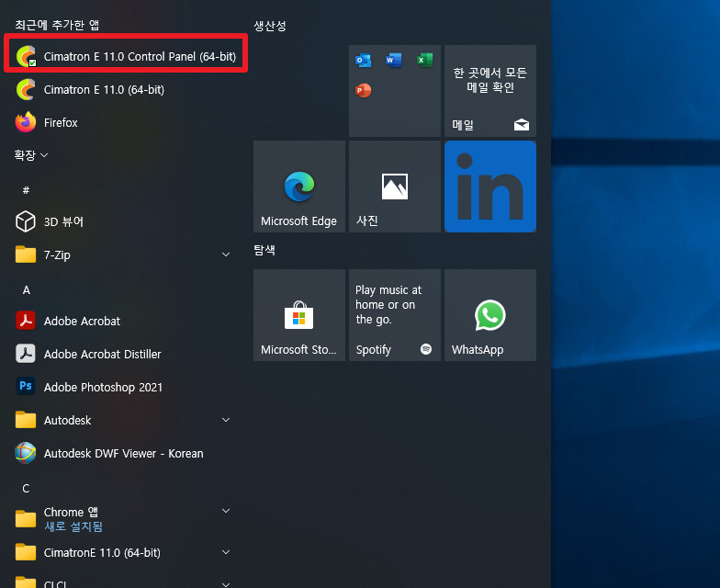Open Cimatron E 11.0 Control Panel icon
The image size is (720, 588).
26,56
